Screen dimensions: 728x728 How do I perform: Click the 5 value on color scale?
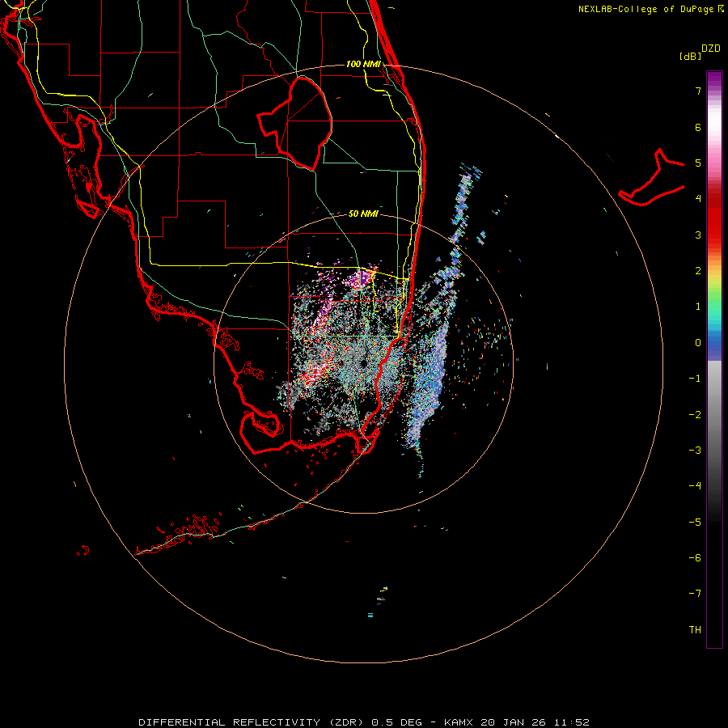[698, 163]
